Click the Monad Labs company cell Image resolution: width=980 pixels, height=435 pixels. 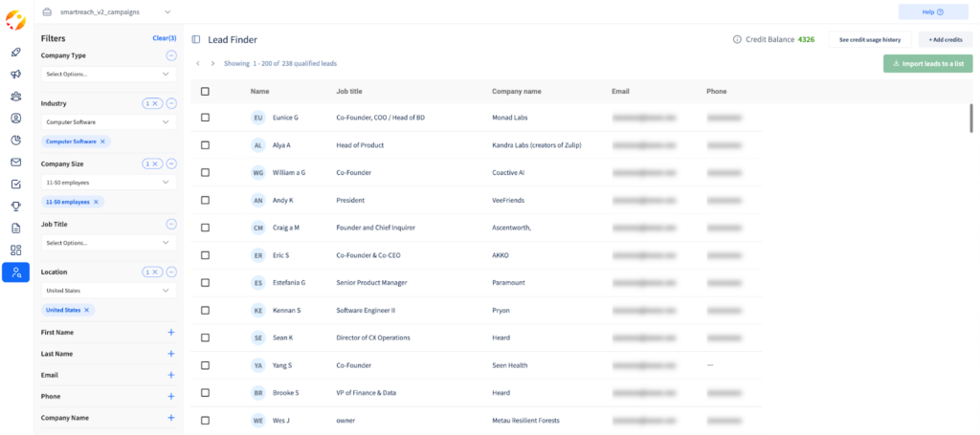click(511, 118)
